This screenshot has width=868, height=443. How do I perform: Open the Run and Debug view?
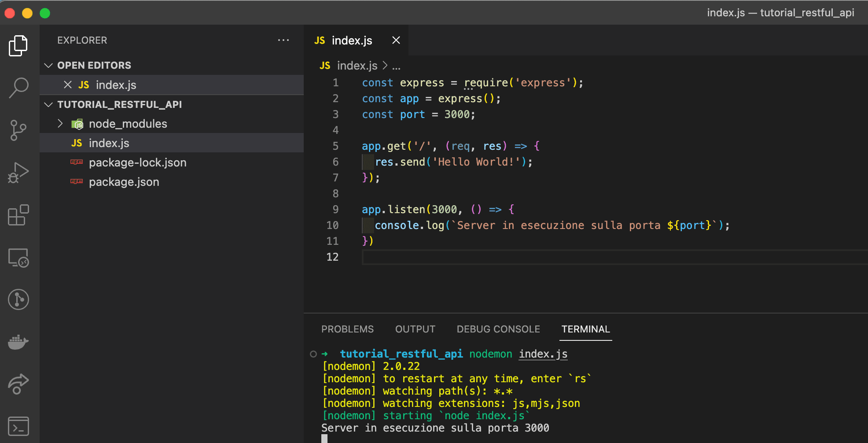(18, 173)
